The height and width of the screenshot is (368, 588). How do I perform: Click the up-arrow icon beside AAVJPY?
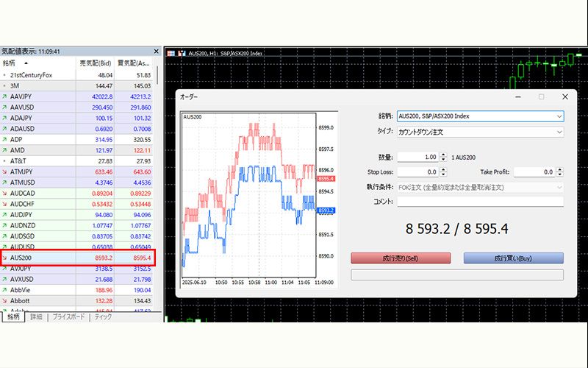4,96
